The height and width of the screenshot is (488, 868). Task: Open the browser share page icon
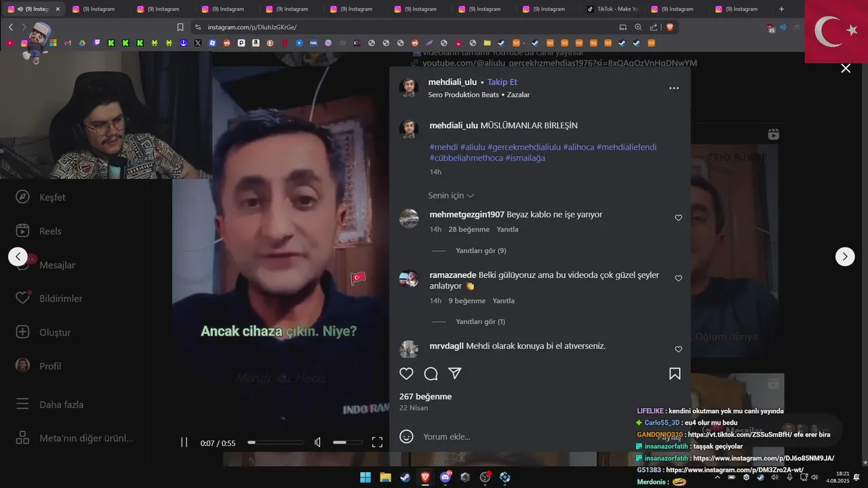tap(654, 27)
